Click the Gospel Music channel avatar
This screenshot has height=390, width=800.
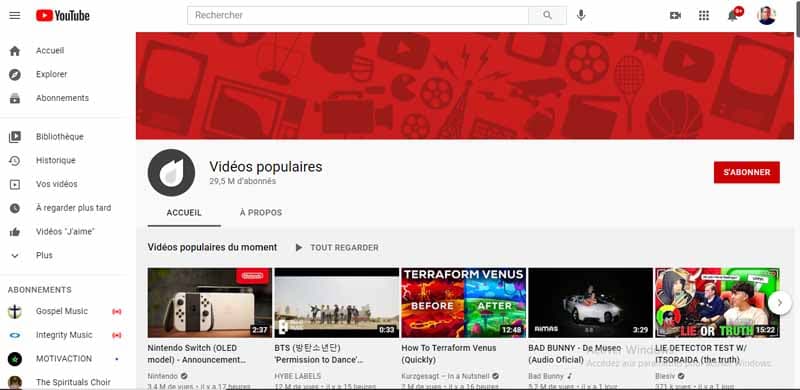click(x=15, y=311)
